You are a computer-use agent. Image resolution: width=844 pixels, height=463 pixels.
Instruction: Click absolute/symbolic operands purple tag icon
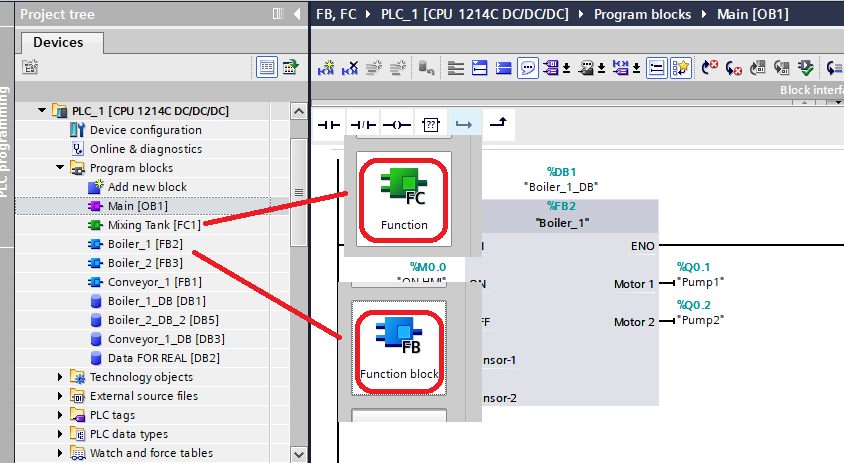[x=551, y=68]
